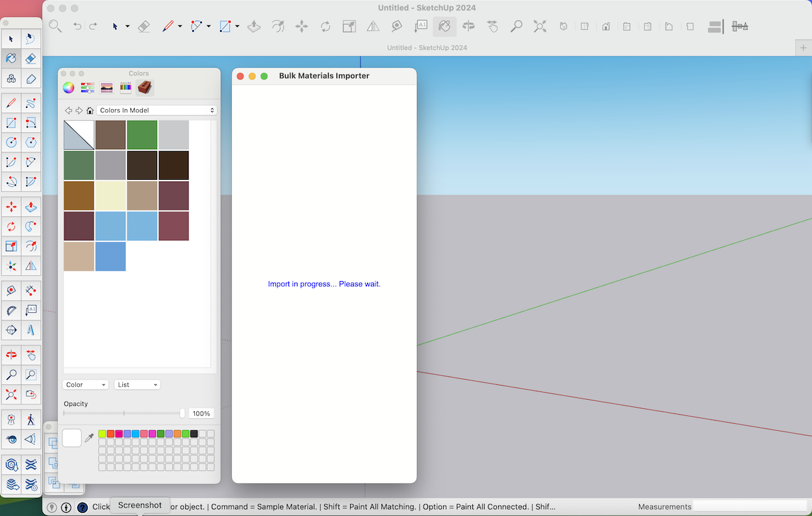
Task: Open the Color dropdown at panel bottom
Action: (85, 384)
